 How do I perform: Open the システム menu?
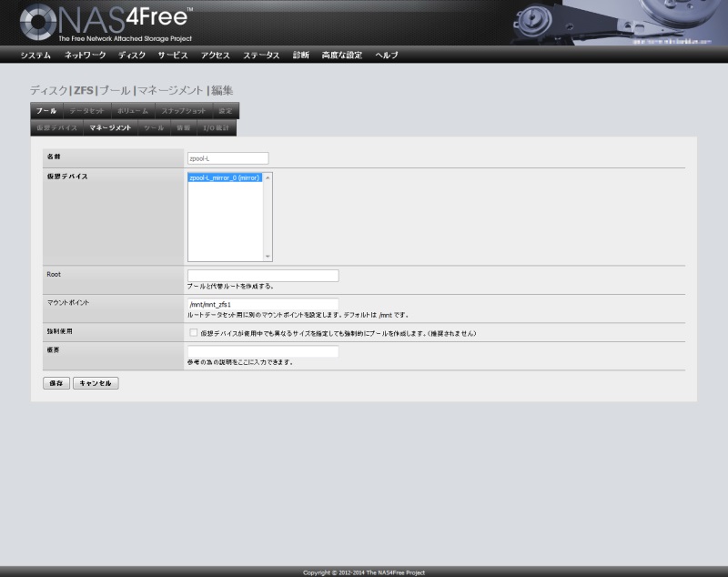(x=35, y=55)
